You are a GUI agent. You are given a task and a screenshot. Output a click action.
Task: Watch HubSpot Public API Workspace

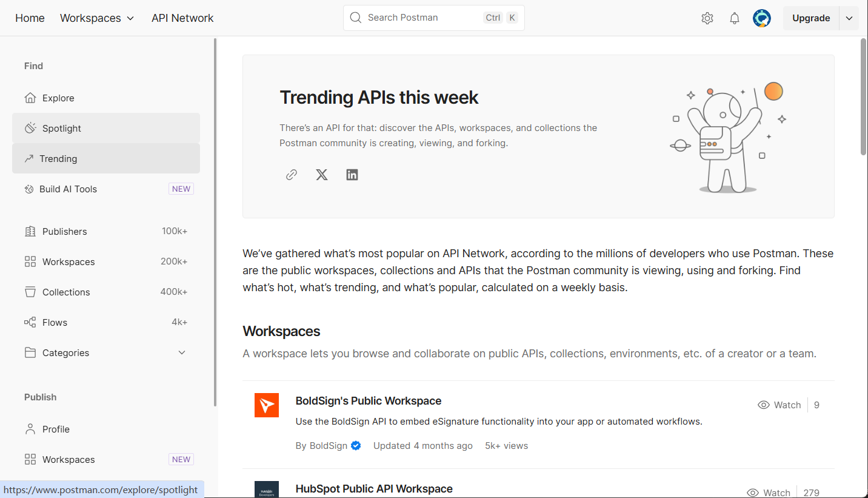[769, 493]
